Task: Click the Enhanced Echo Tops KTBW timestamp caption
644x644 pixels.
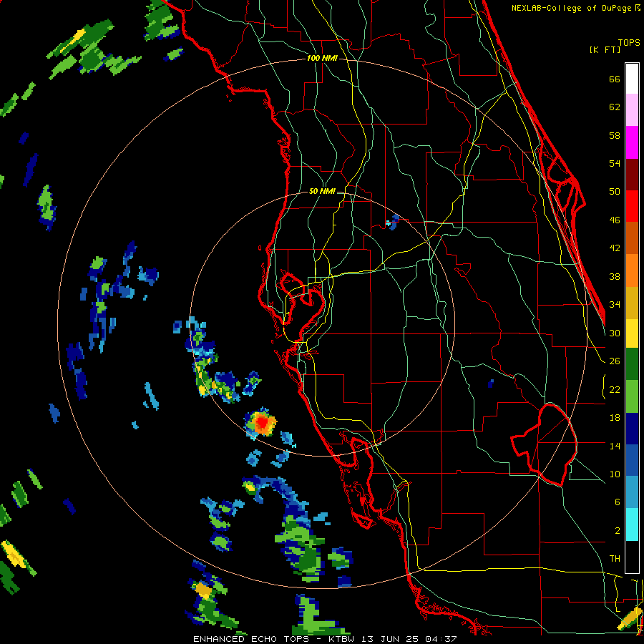Action: [x=325, y=639]
